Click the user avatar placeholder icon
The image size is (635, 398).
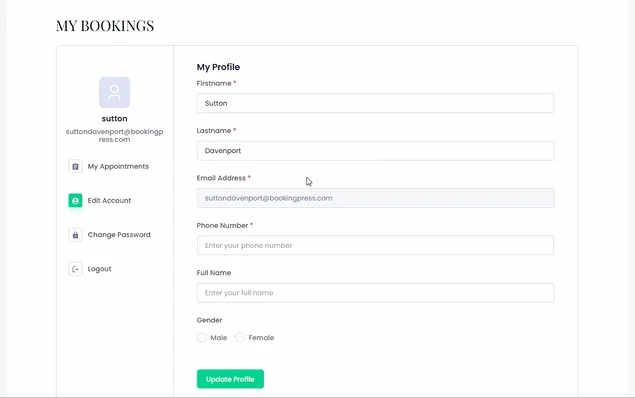(x=115, y=92)
